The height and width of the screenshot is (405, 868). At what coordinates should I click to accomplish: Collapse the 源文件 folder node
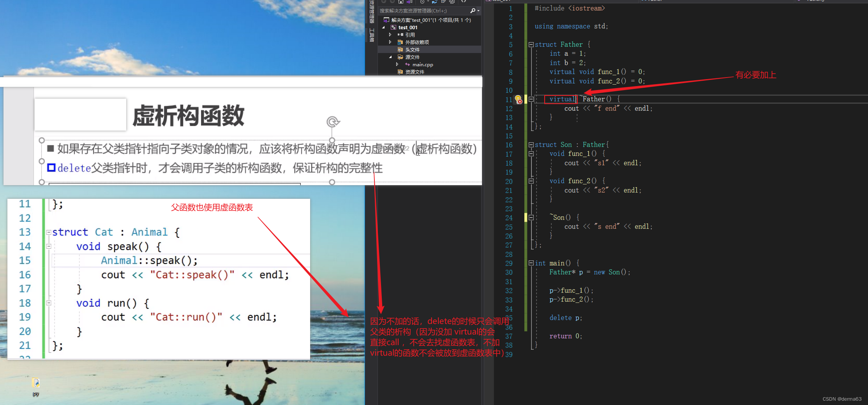click(x=390, y=57)
